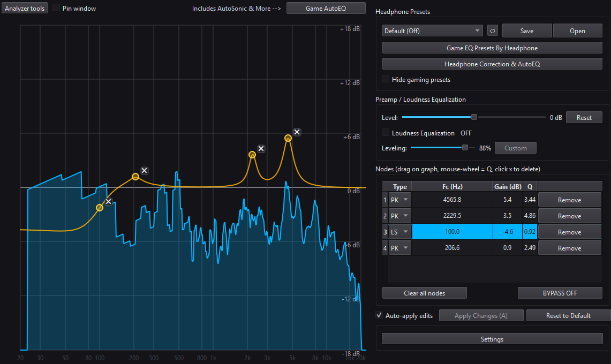Open filter type dropdown for node 1
Viewport: 611px width, 364px height.
coord(400,200)
